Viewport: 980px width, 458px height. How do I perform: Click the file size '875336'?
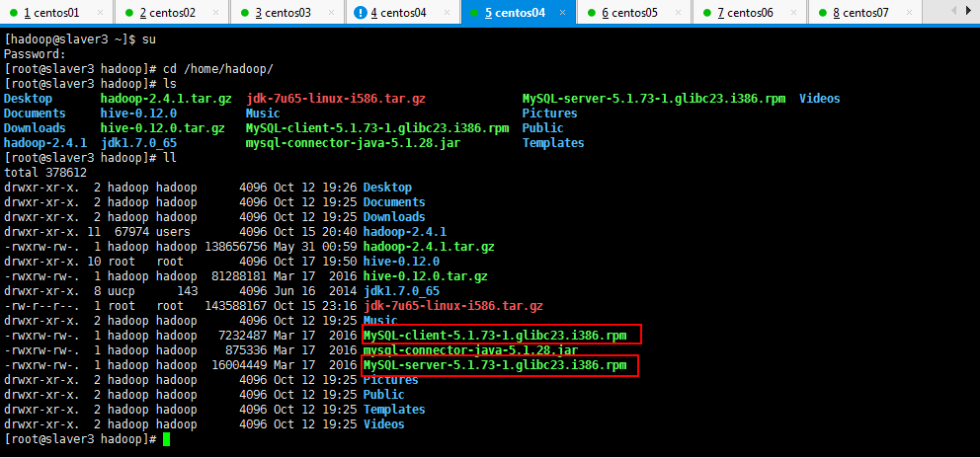pos(246,350)
